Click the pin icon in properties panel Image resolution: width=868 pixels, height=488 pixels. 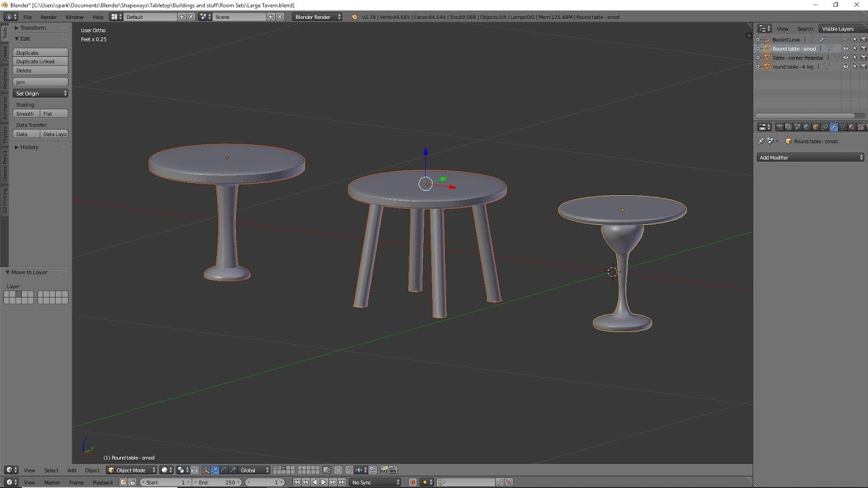[x=761, y=141]
